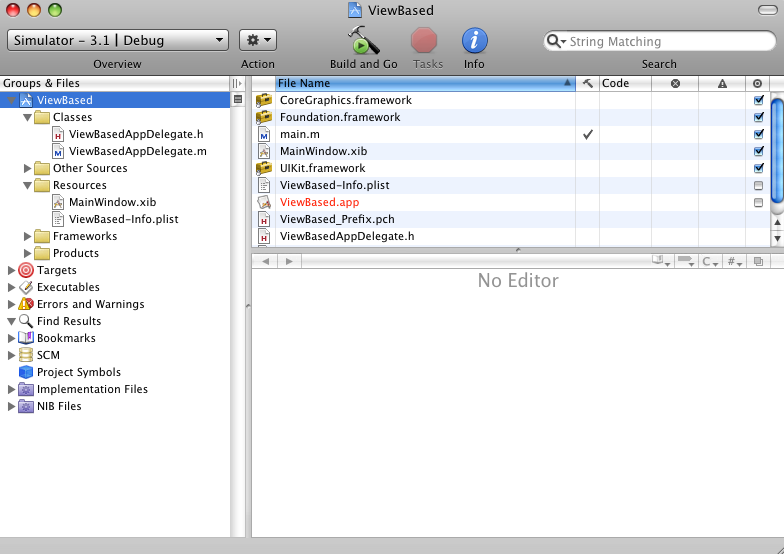Click the target membership column header
The width and height of the screenshot is (784, 554).
758,84
